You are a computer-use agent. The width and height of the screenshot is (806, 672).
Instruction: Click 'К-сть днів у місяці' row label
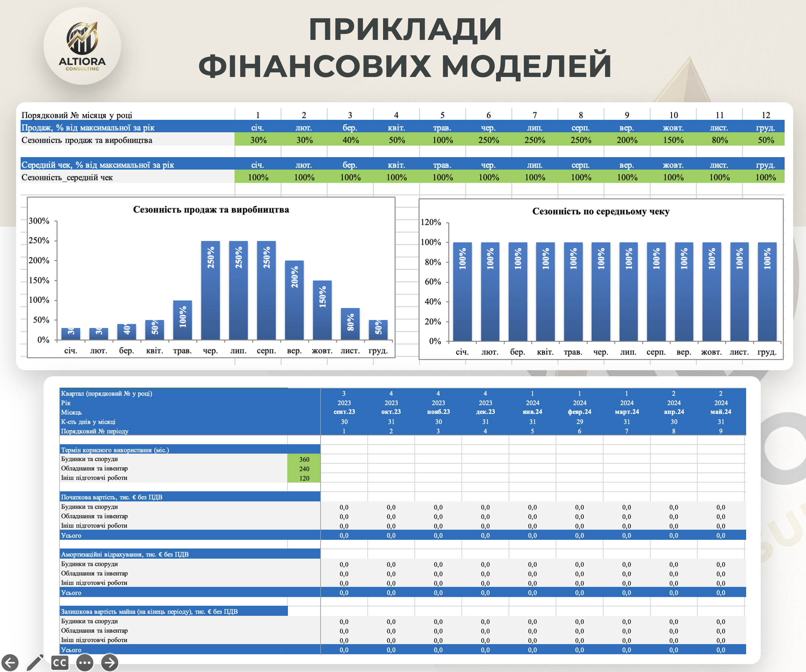tap(88, 422)
